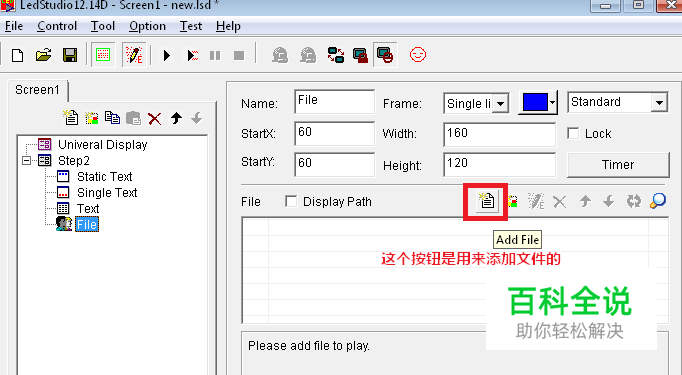Click grayed move-up arrow in file toolbar
Screen dimensions: 682x375
click(x=585, y=201)
